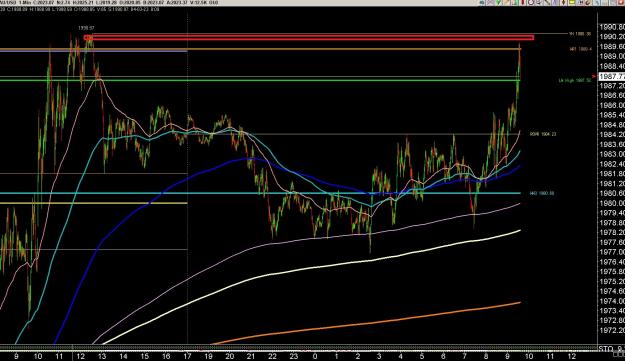This screenshot has height=361, width=625.
Task: Select the long orange horizontal line
Action: coord(260,49)
